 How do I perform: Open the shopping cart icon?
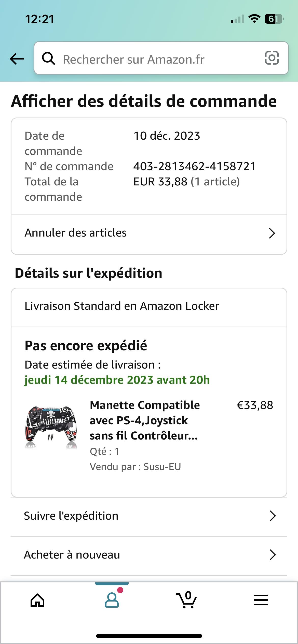(x=187, y=600)
